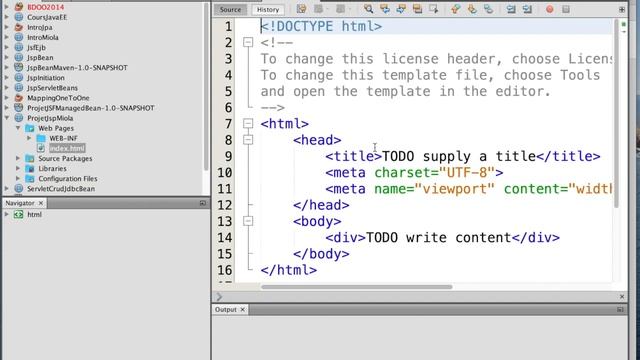Click the Projects panel vertical scrollbar
The image size is (640, 360).
206,87
